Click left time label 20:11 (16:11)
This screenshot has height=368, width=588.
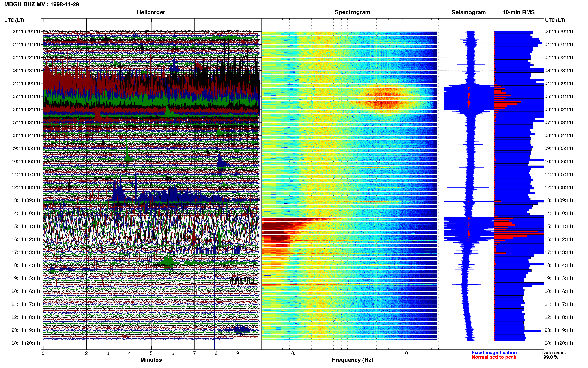coord(26,291)
